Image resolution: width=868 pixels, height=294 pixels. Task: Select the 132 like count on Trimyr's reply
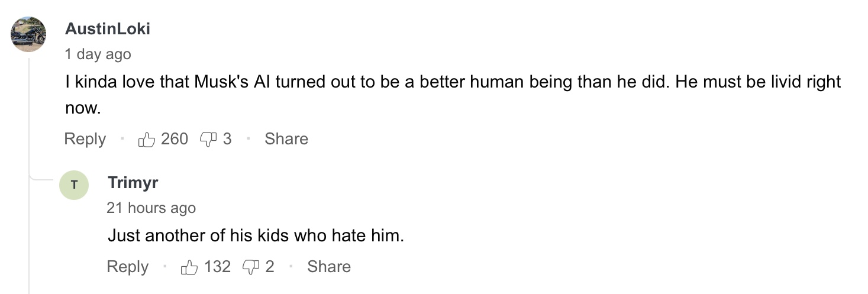pos(217,267)
